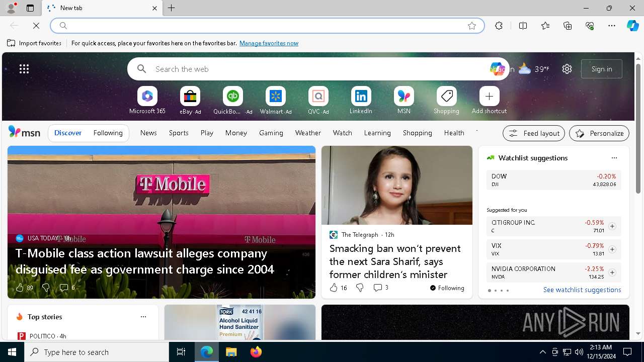644x362 pixels.
Task: Open the Weather category
Action: [308, 133]
